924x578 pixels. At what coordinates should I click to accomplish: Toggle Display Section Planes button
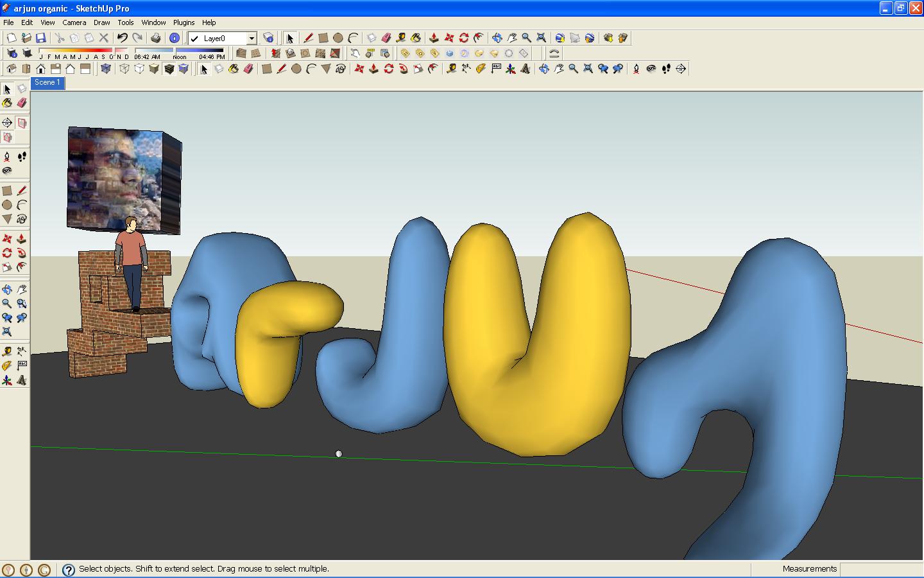[x=22, y=122]
